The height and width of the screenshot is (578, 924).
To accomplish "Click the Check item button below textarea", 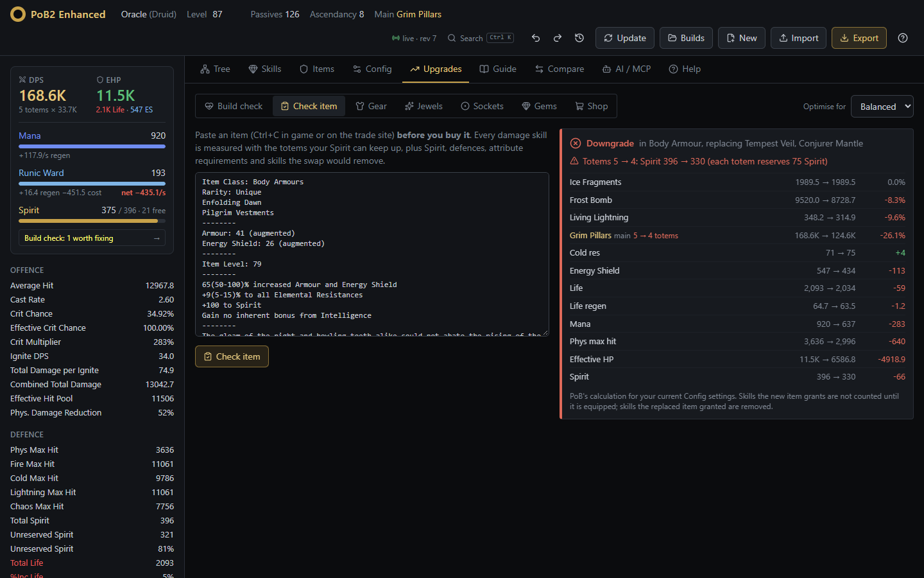I will tap(232, 356).
